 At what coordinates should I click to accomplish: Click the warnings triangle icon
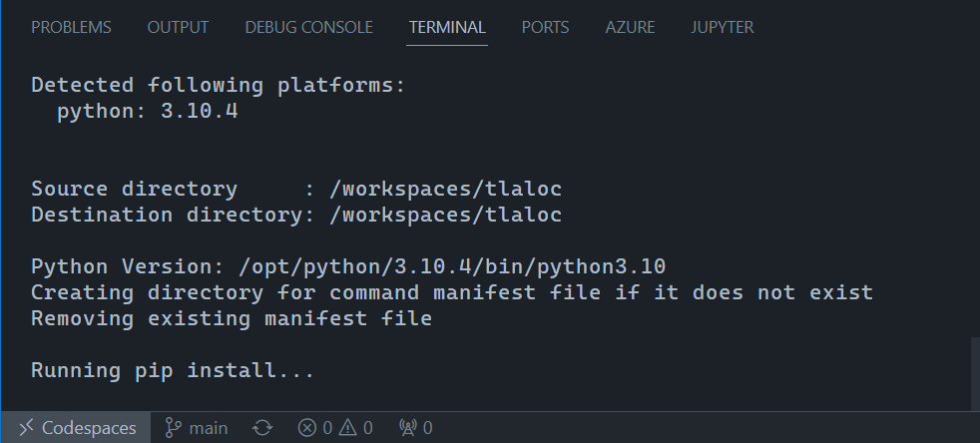click(x=347, y=428)
